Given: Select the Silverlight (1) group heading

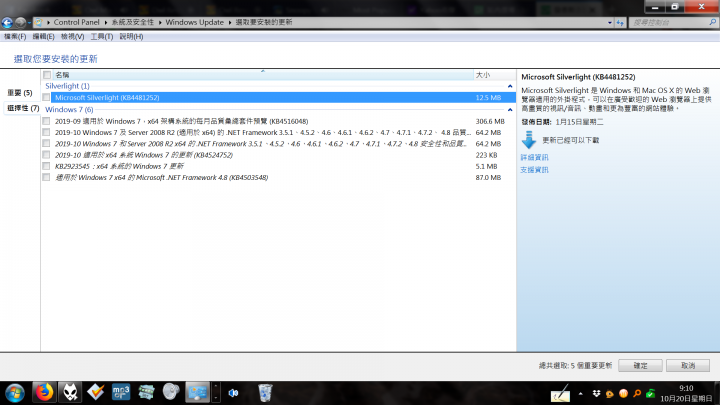Looking at the screenshot, I should [x=67, y=86].
